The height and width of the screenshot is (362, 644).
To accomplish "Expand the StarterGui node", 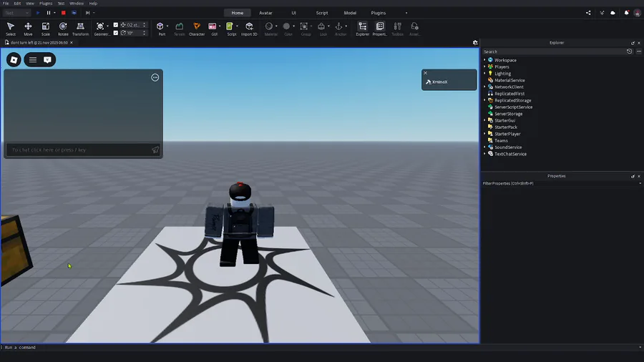I will coord(484,120).
